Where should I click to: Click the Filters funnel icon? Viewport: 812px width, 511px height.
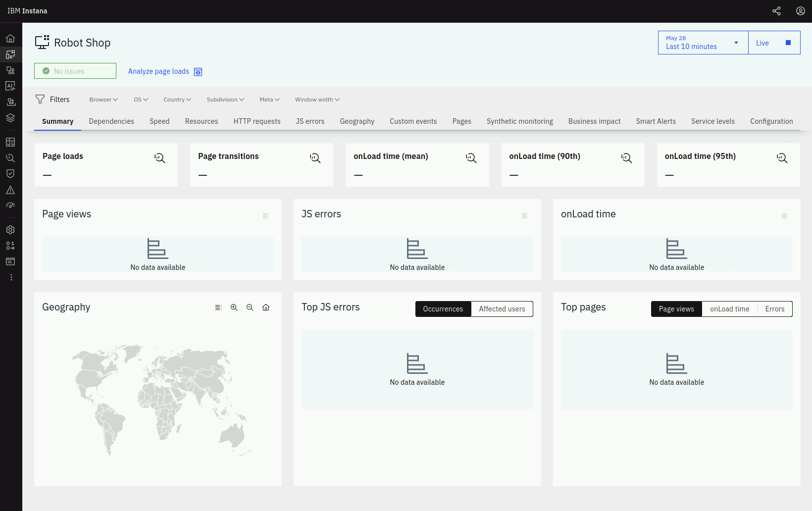pyautogui.click(x=40, y=100)
